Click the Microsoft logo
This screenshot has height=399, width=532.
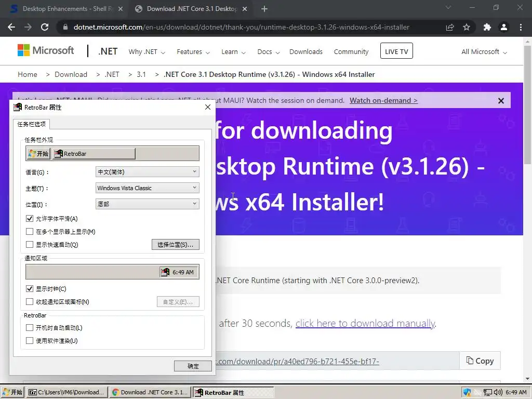tap(46, 50)
